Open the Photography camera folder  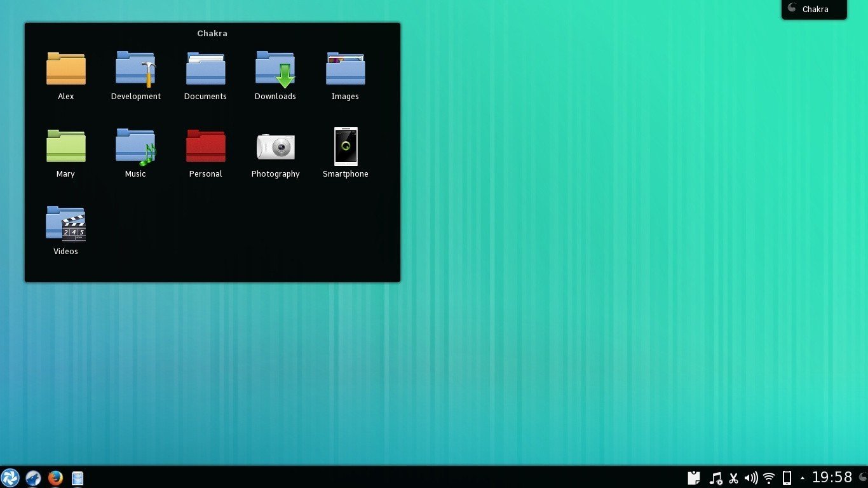(x=275, y=147)
